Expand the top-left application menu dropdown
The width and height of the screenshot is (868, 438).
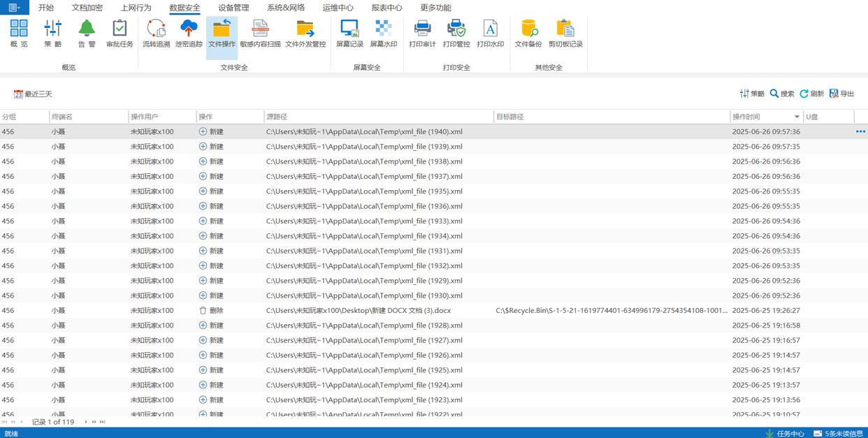click(14, 8)
